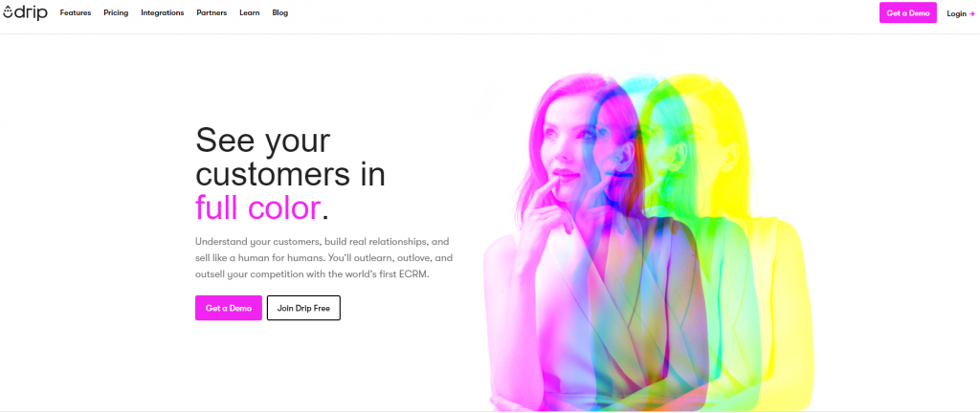Image resolution: width=980 pixels, height=413 pixels.
Task: Click the Get a Demo header button
Action: point(907,13)
